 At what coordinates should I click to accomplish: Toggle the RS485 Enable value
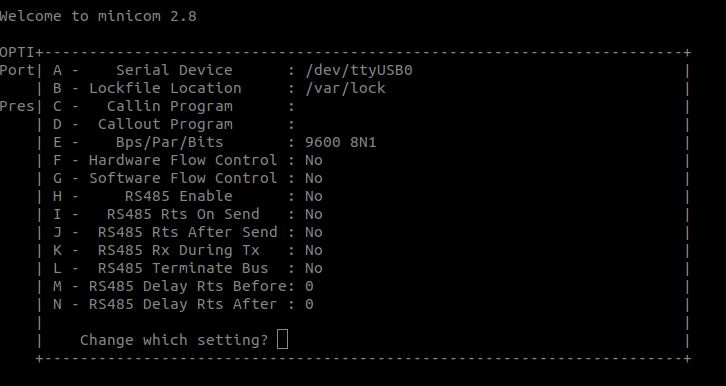tap(313, 197)
